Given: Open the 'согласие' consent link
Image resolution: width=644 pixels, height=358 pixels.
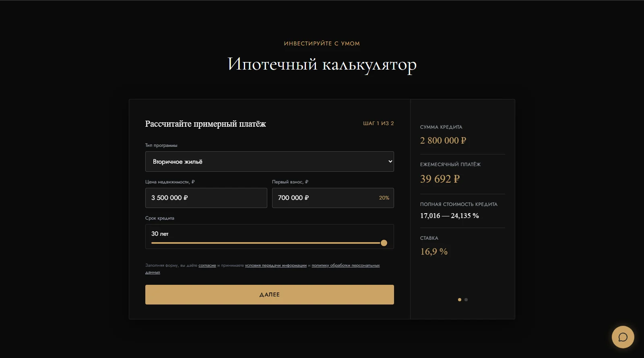Looking at the screenshot, I should point(207,265).
